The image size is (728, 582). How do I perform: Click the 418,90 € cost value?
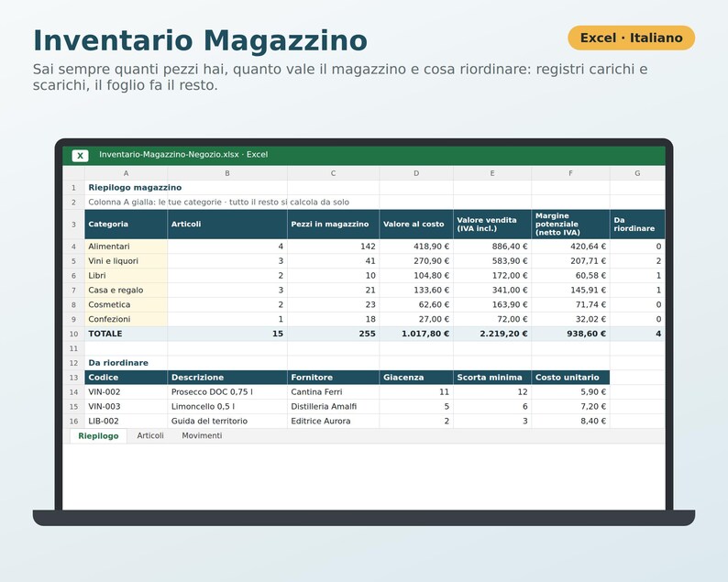416,247
